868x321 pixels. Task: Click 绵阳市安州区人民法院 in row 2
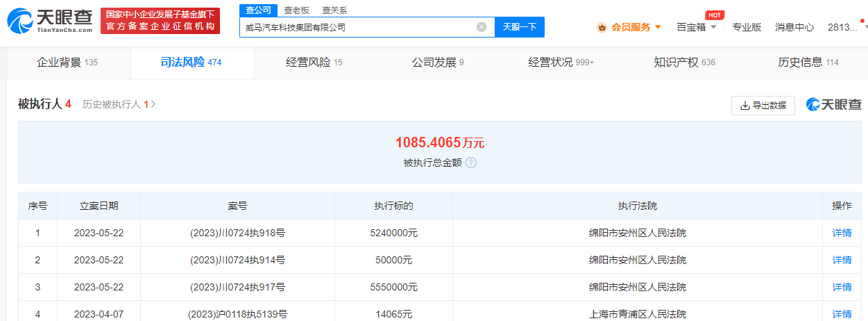click(x=638, y=260)
